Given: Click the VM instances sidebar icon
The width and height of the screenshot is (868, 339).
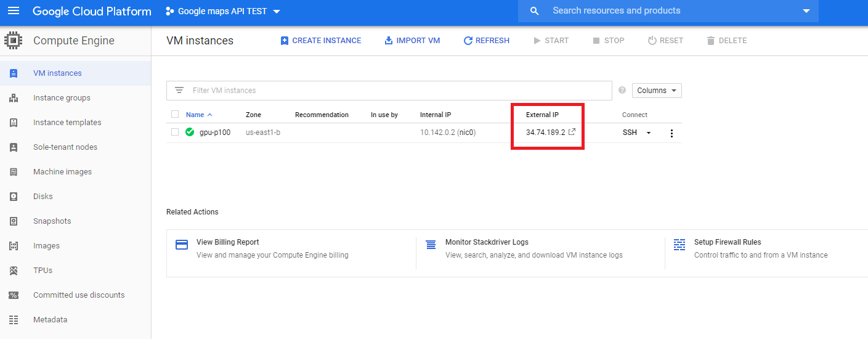Looking at the screenshot, I should pos(14,73).
